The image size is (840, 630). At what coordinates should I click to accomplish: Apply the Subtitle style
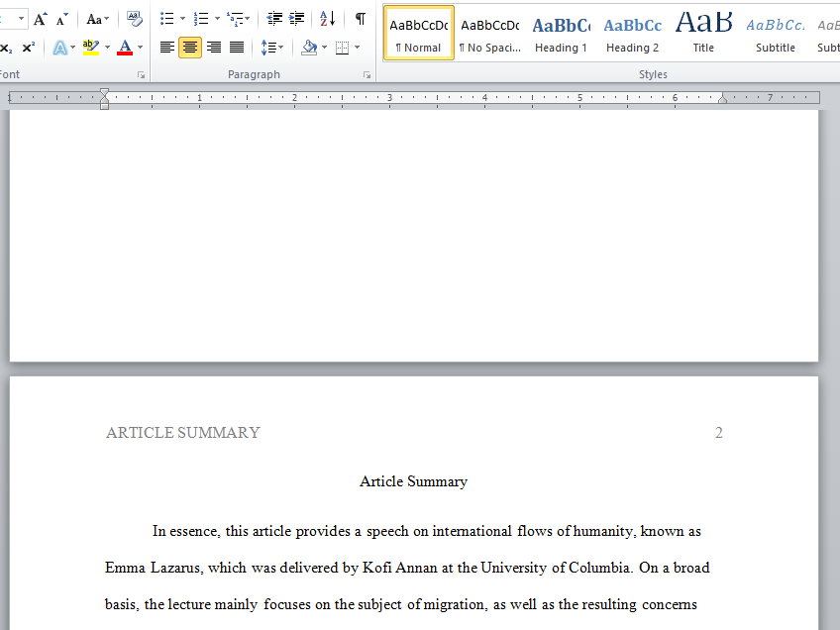pos(776,34)
